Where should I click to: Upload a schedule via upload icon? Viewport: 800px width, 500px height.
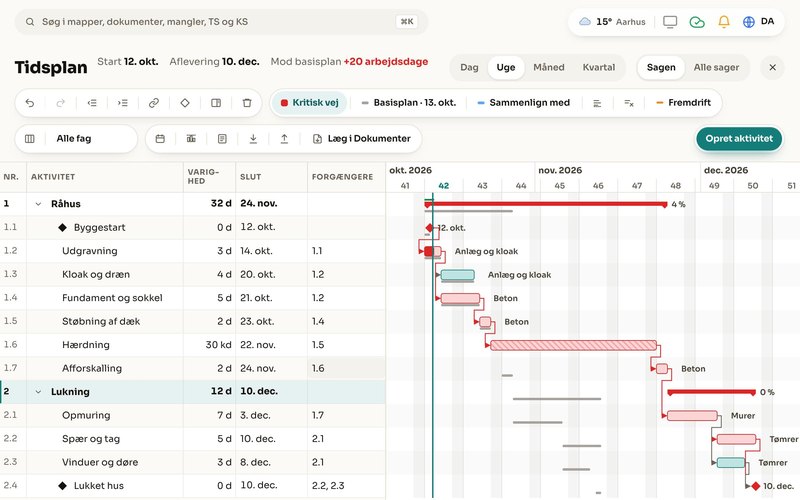(x=284, y=139)
